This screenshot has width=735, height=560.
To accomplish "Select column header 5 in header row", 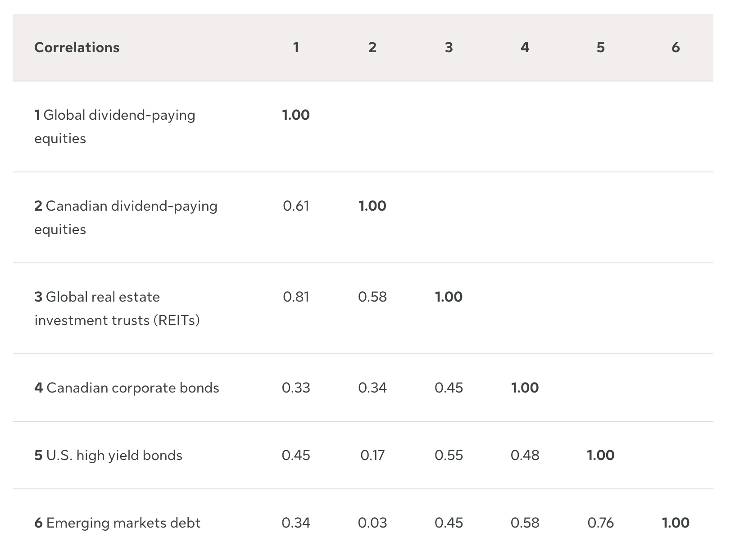I will pos(600,47).
